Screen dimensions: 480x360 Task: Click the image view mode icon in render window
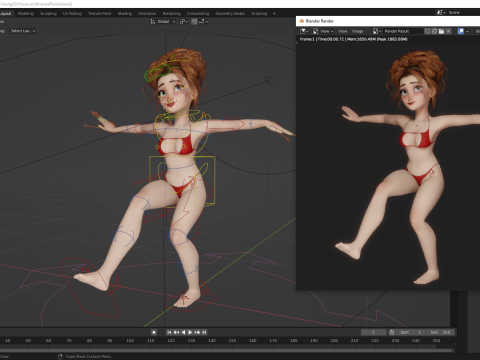pos(315,31)
